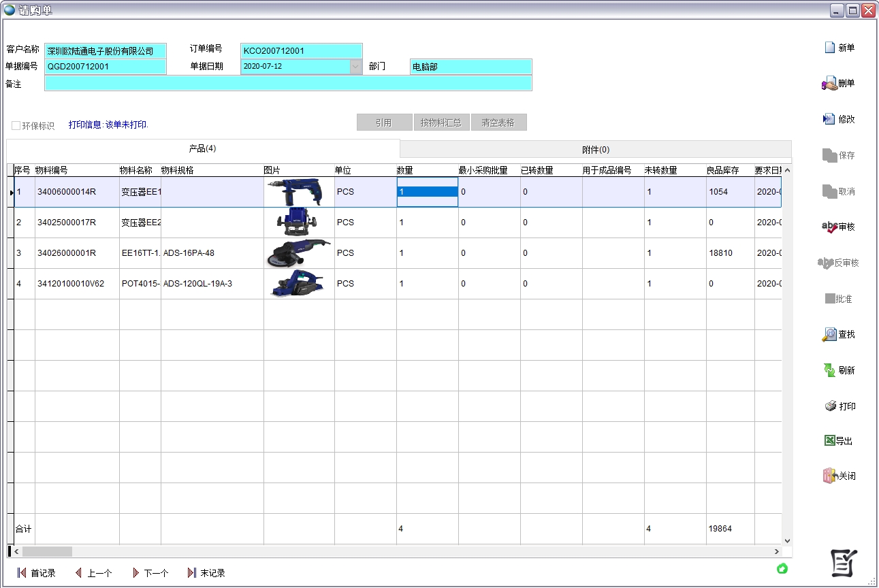Click the 删单 (Delete order) icon
Viewport: 879px width, 588px height.
[829, 84]
